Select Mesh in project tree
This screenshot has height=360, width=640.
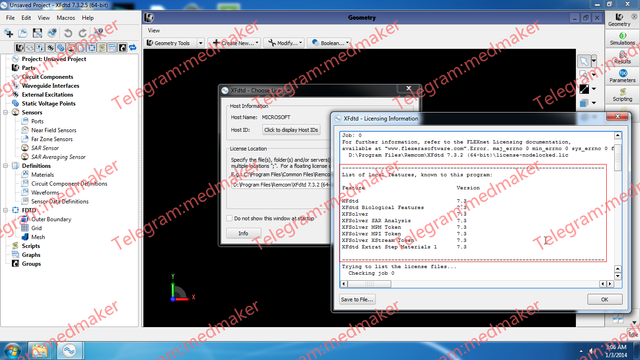click(x=38, y=237)
